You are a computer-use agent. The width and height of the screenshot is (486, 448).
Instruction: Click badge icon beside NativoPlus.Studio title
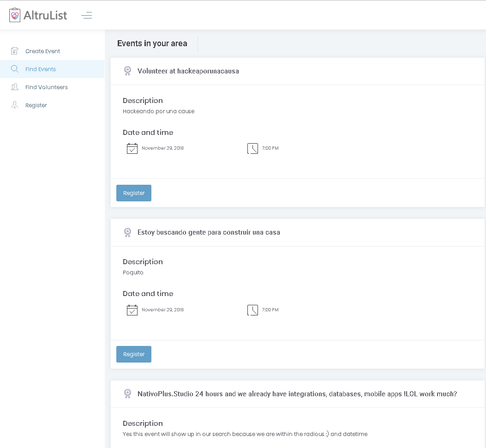tap(127, 394)
